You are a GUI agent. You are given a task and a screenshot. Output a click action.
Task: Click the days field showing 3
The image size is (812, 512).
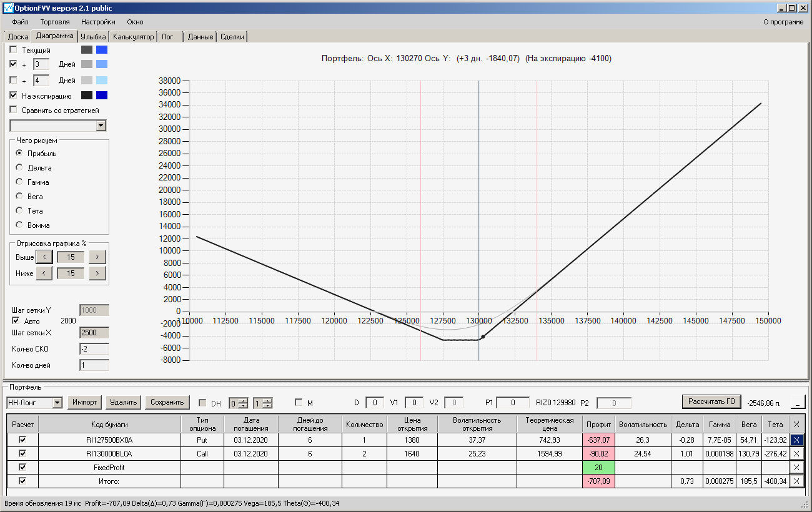tap(41, 64)
